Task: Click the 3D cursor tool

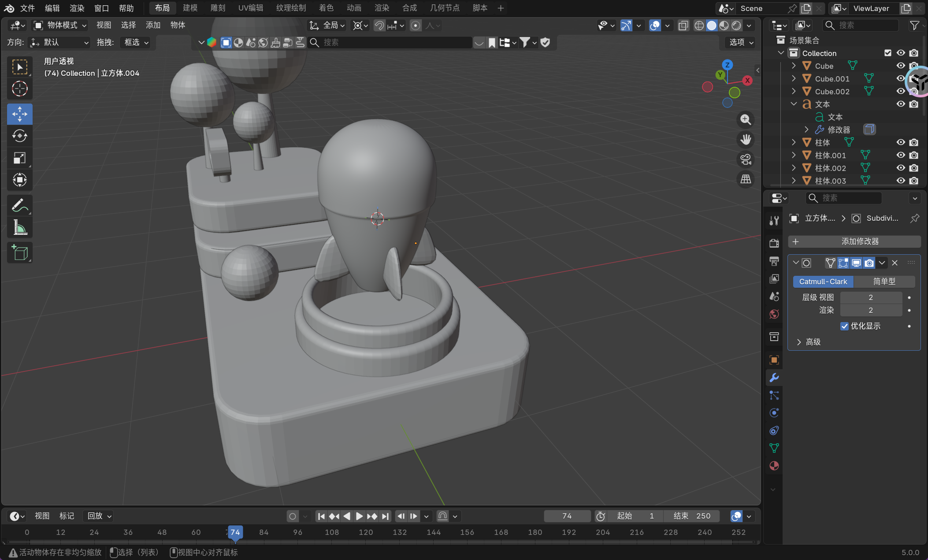Action: point(19,89)
